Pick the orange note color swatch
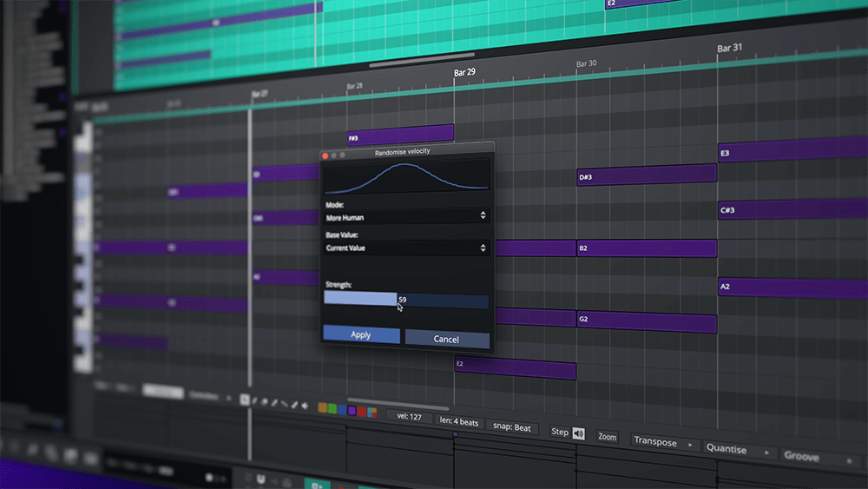 324,407
